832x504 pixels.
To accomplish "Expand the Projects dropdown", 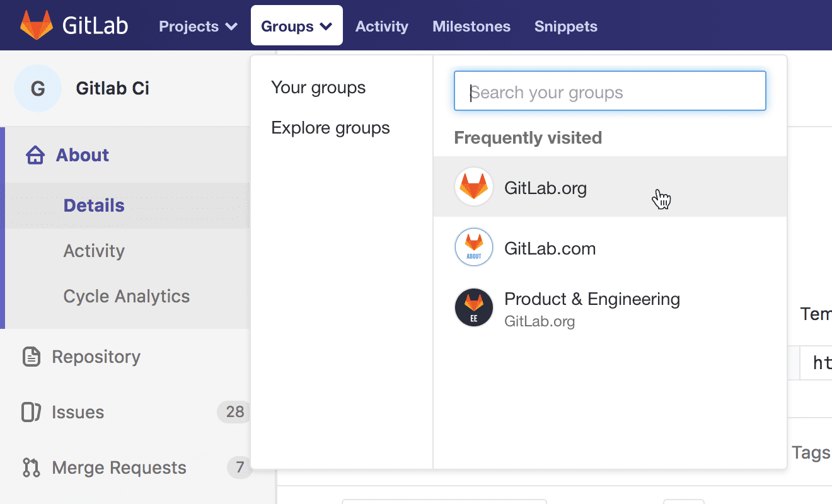I will click(x=197, y=26).
